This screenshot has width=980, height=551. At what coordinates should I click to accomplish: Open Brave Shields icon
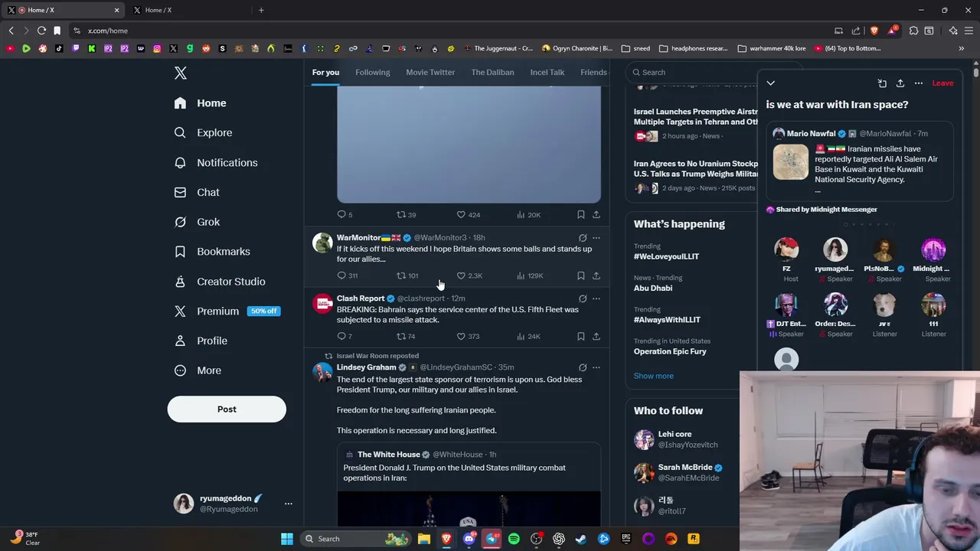[x=874, y=31]
